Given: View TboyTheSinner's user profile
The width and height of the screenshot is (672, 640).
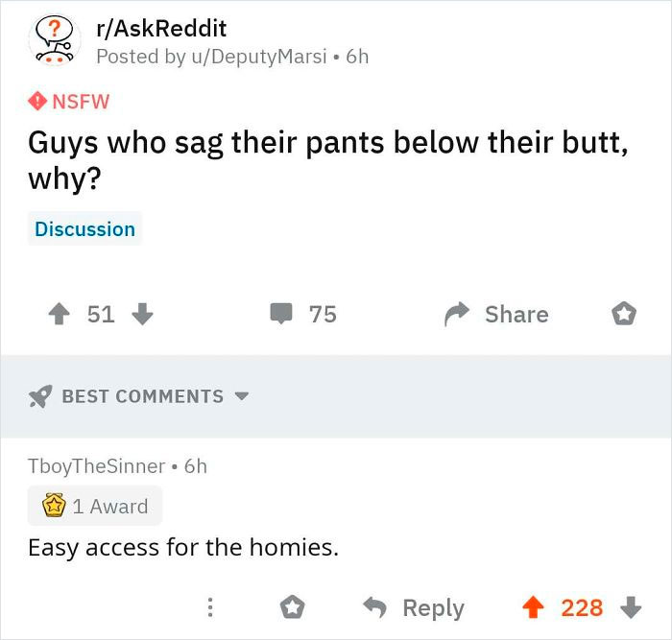Looking at the screenshot, I should 96,466.
